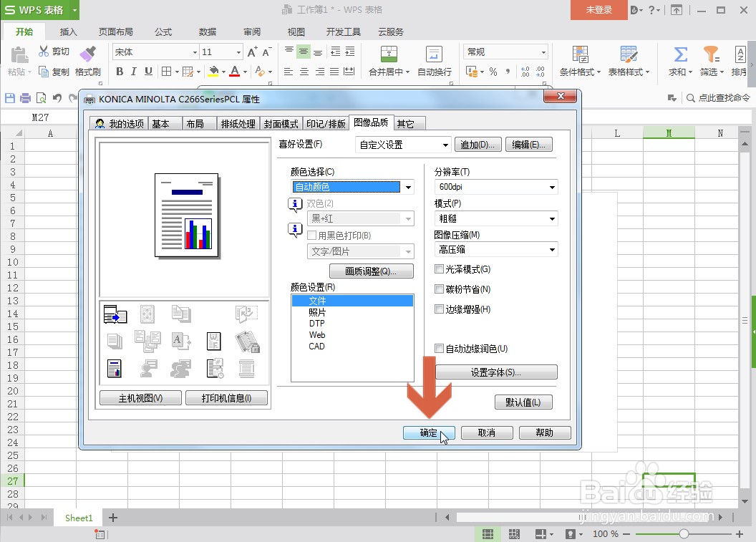The image size is (756, 542).
Task: Switch to 我的选项 tab
Action: click(120, 124)
